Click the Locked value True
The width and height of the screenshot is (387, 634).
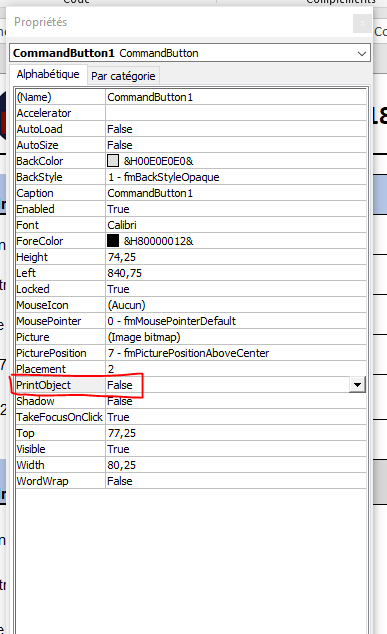[118, 289]
